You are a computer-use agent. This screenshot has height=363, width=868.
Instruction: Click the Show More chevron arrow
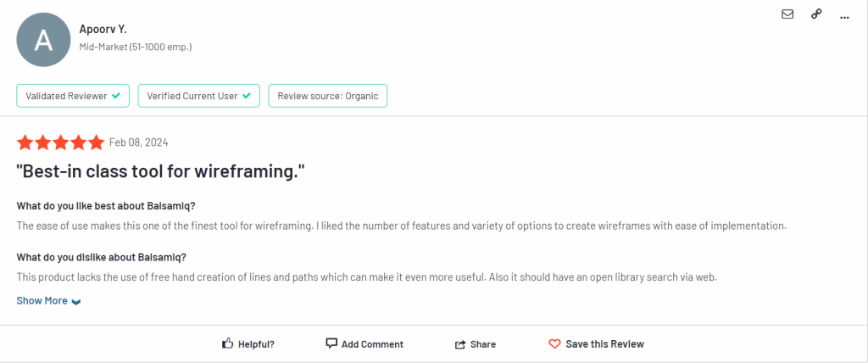[76, 302]
